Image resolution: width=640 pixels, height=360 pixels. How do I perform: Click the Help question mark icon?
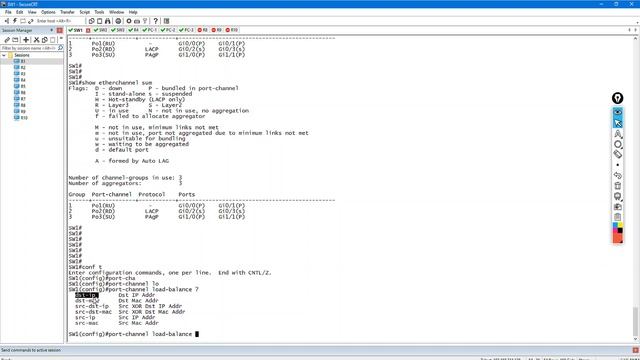(x=156, y=21)
